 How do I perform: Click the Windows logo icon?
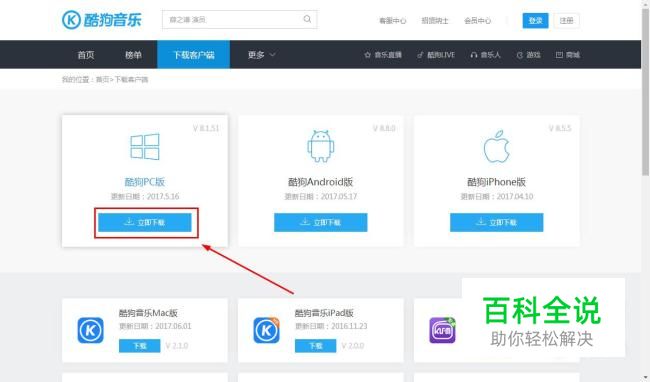(145, 147)
